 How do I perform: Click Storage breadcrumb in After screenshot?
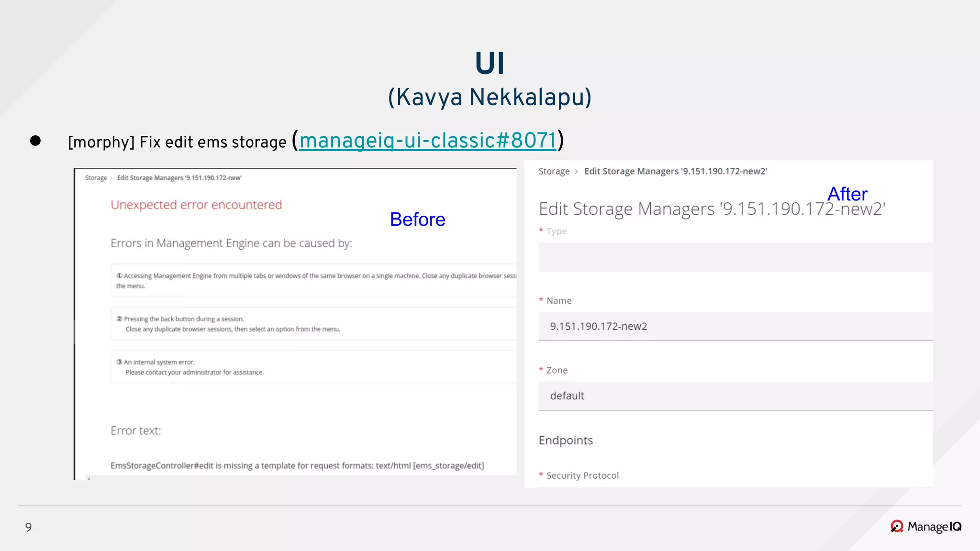554,171
